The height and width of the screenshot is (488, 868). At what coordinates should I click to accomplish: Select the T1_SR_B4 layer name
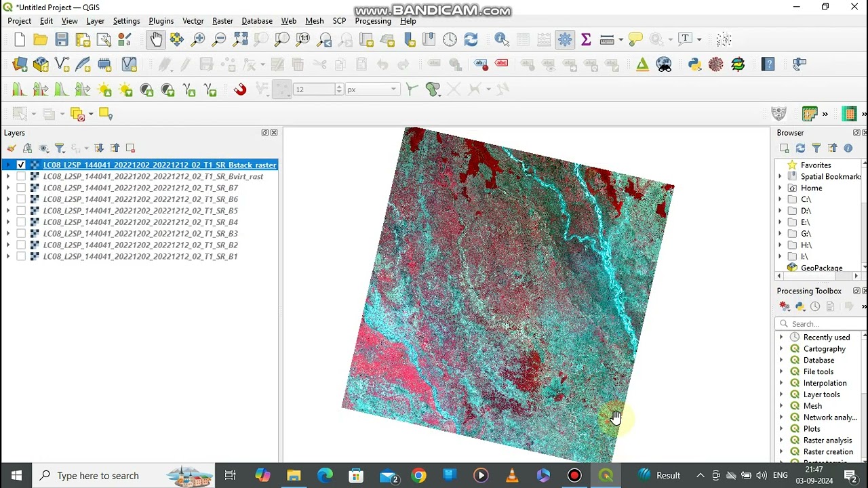tap(140, 222)
